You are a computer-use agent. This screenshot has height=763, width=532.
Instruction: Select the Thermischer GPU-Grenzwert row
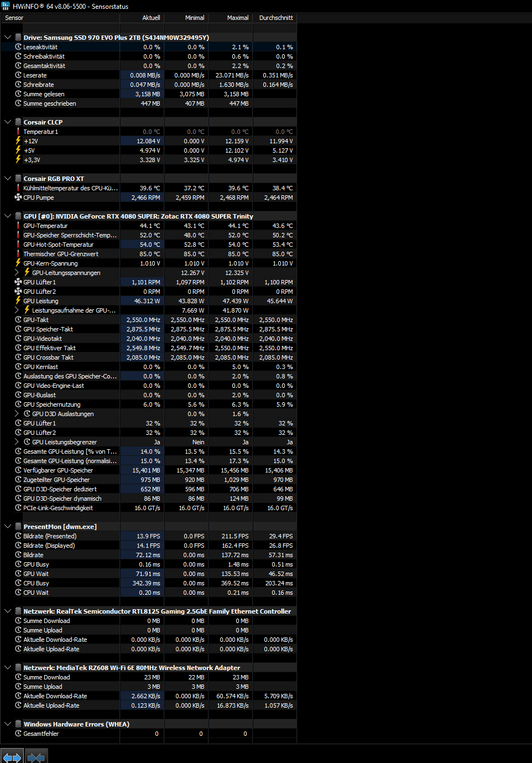pyautogui.click(x=148, y=254)
